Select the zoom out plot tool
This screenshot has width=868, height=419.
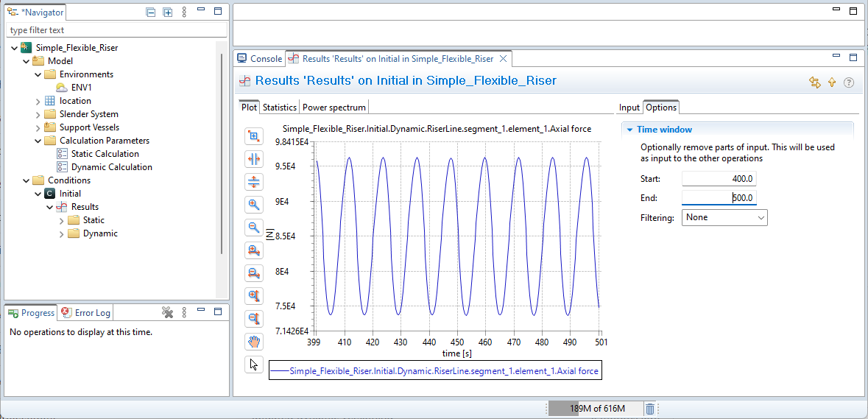coord(254,228)
